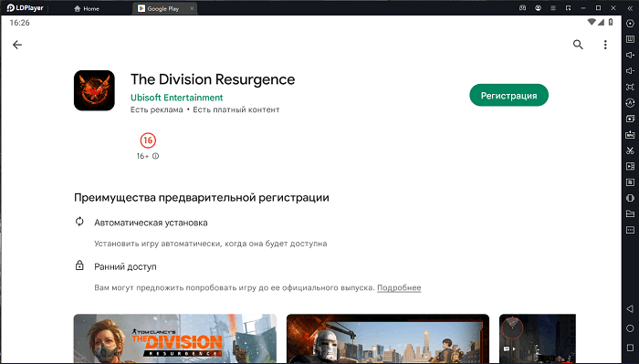The image size is (639, 364).
Task: Open the synchronizer list icon in sidebar
Action: (630, 182)
